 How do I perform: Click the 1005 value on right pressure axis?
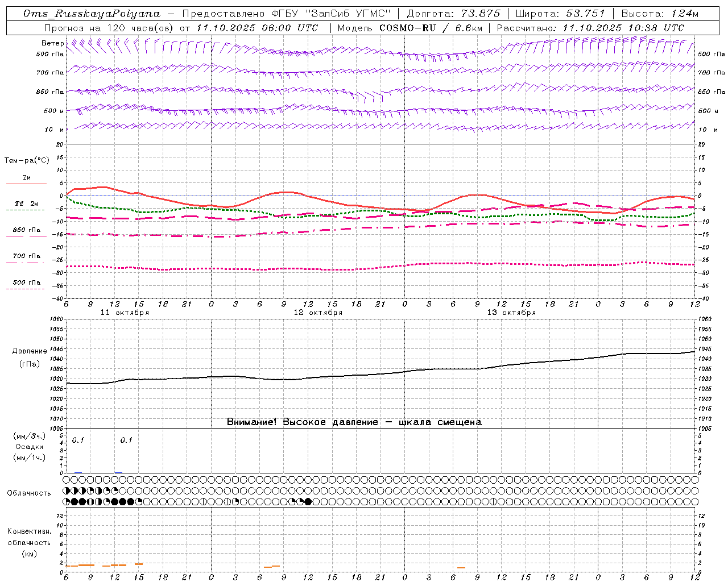tap(705, 428)
